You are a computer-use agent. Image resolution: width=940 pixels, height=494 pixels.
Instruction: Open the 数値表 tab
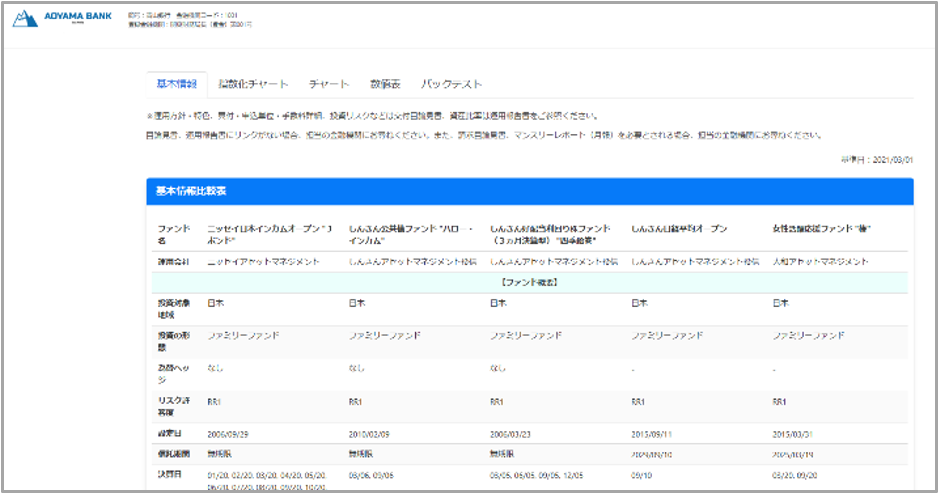385,84
